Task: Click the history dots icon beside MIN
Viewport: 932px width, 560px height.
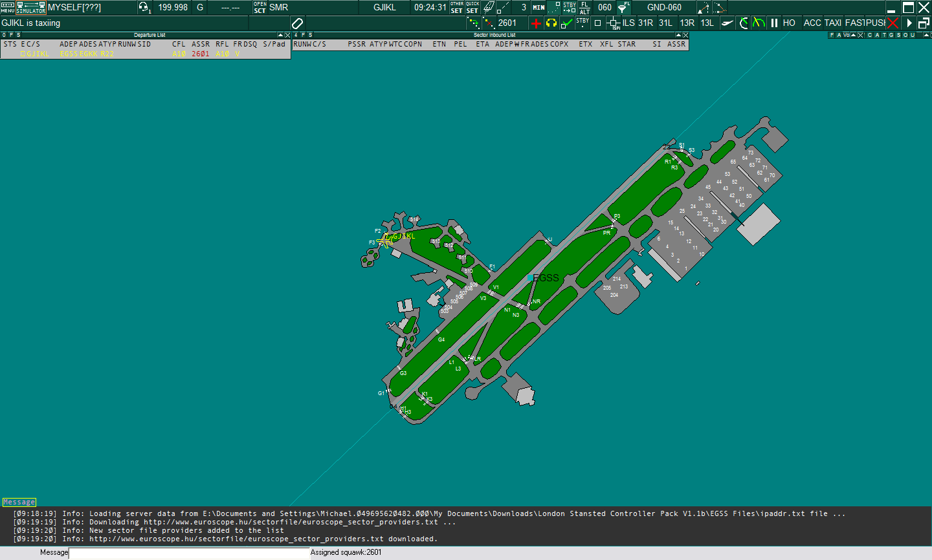Action: pos(554,7)
